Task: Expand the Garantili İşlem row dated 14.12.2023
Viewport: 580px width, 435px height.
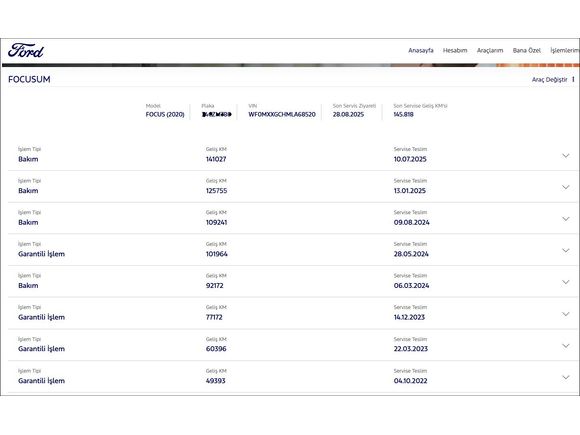Action: pyautogui.click(x=566, y=314)
